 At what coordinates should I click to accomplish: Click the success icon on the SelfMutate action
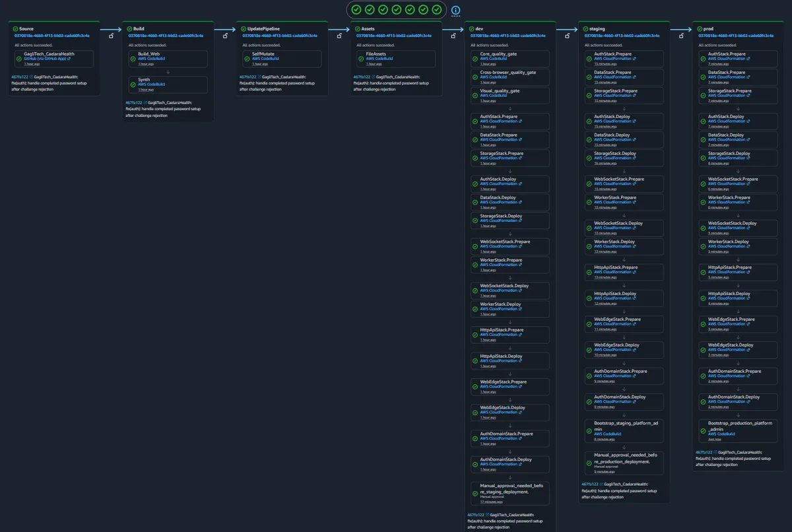coord(246,59)
